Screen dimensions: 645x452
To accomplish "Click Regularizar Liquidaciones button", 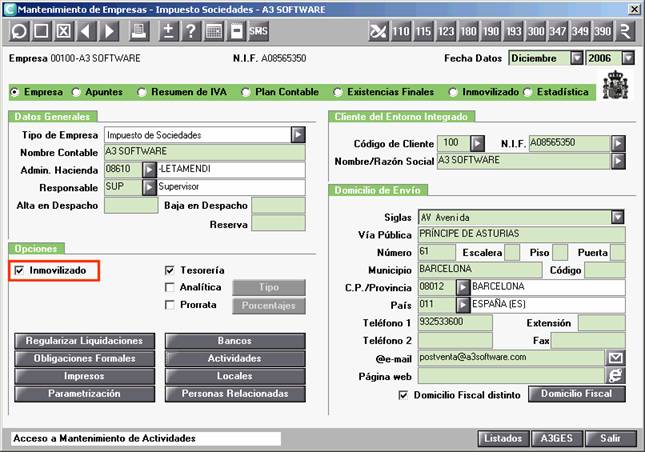I will point(85,341).
